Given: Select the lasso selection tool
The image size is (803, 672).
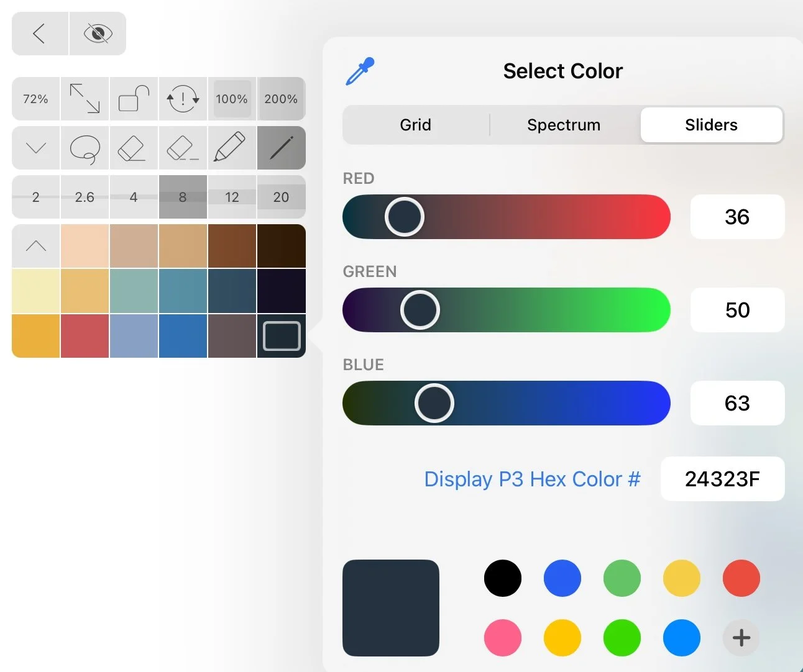Looking at the screenshot, I should pyautogui.click(x=85, y=148).
